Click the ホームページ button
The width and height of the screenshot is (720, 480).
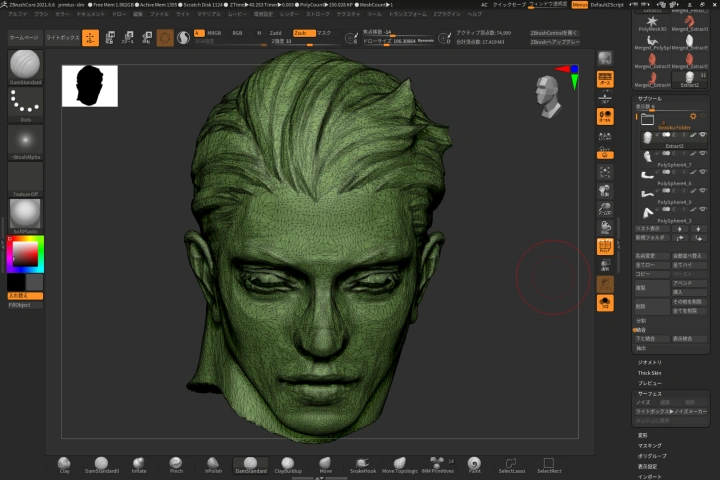click(x=24, y=38)
